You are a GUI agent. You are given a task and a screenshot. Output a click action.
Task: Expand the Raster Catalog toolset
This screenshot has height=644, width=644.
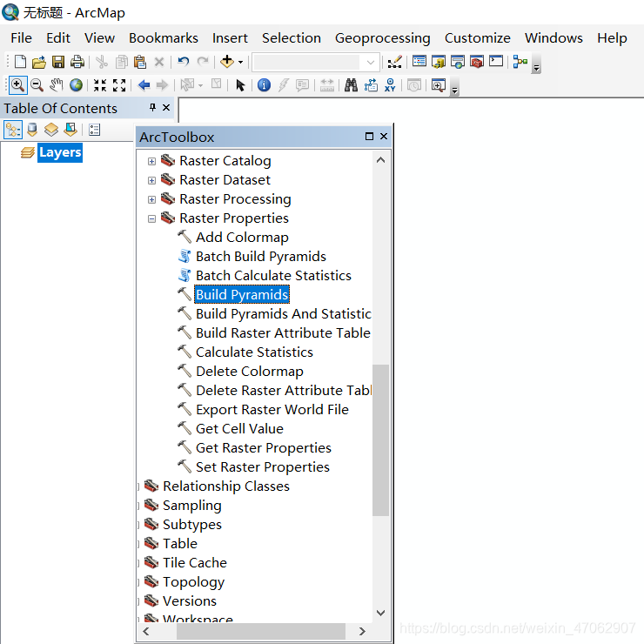click(x=152, y=161)
